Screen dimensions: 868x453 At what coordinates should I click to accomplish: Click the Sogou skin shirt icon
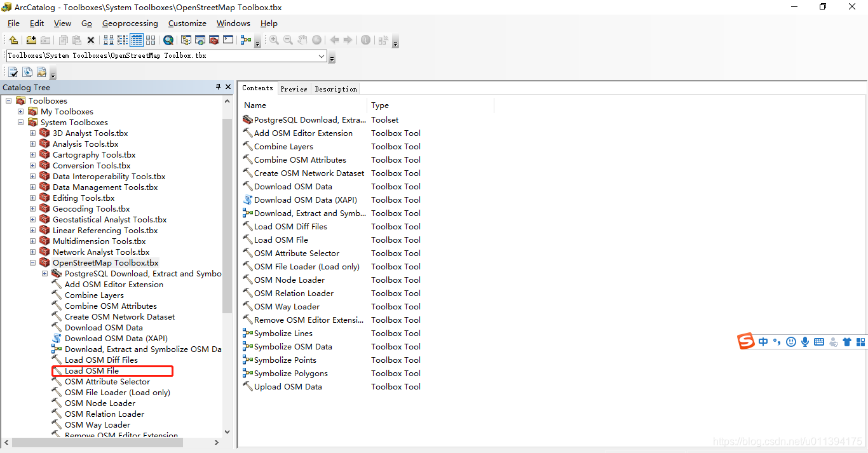(x=847, y=342)
